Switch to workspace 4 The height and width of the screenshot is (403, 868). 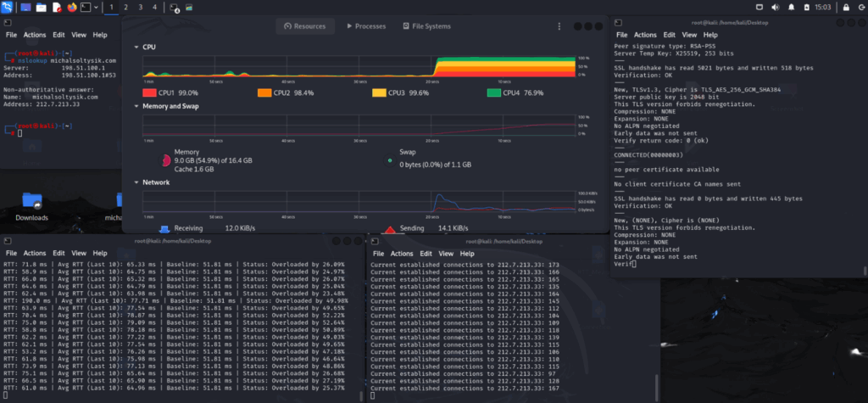coord(154,7)
